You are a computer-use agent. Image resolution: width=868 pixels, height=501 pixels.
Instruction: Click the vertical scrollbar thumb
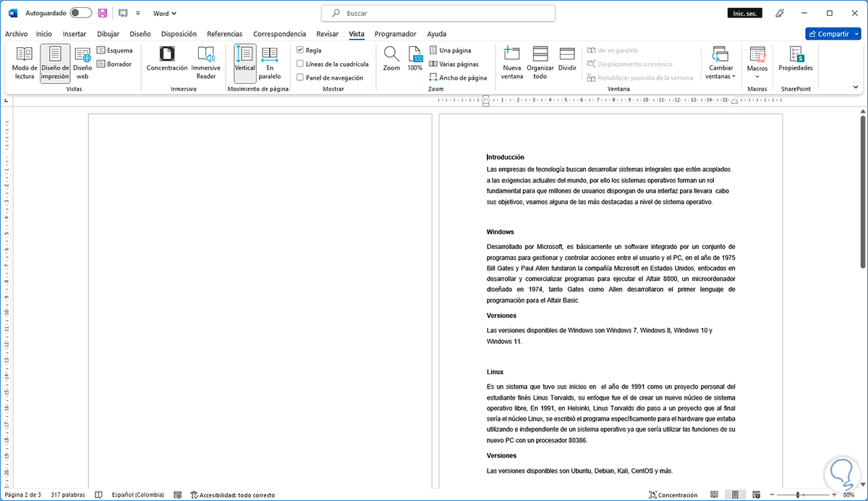[x=862, y=190]
